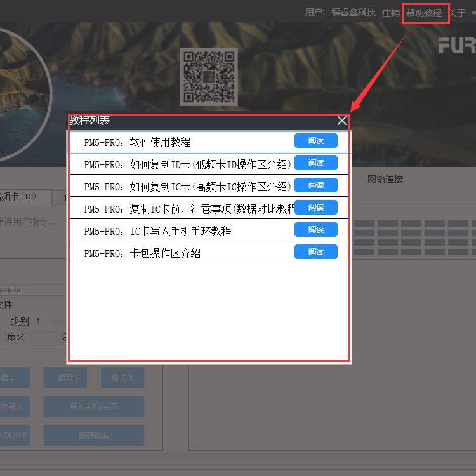This screenshot has width=476, height=476.
Task: Open the 关于 menu item
Action: click(x=457, y=13)
